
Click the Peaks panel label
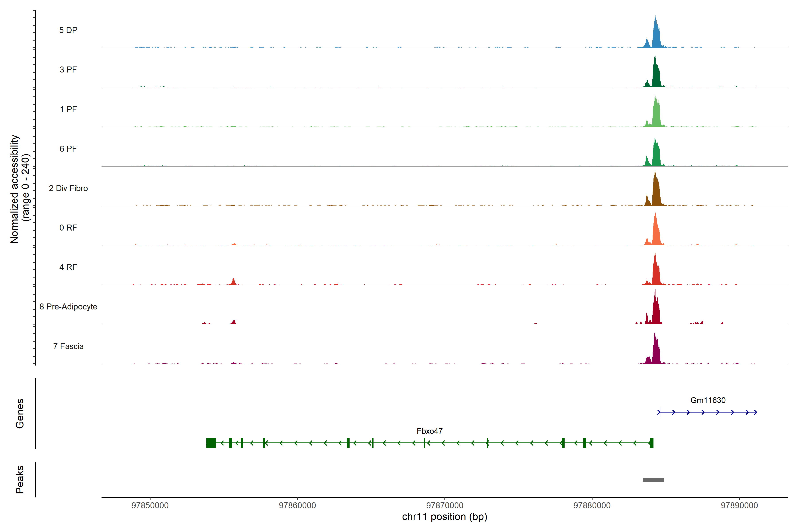point(20,479)
